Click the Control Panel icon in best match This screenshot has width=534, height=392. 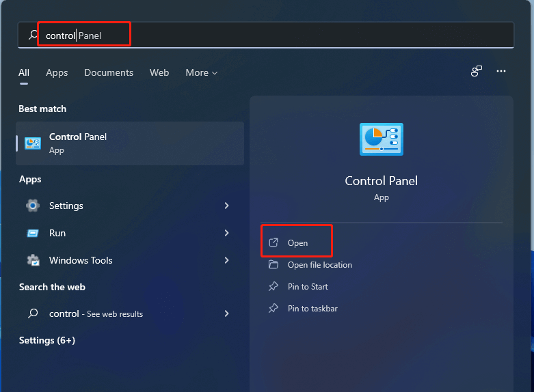point(33,143)
